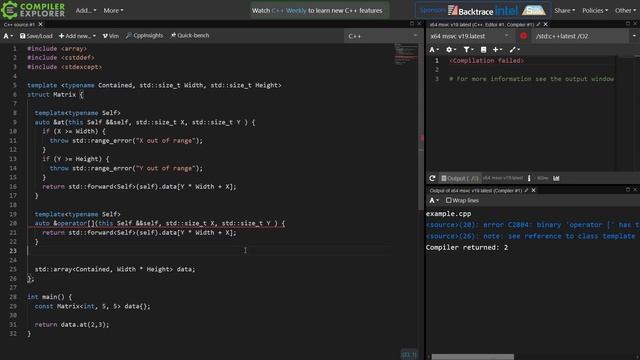Open code in CppInsights
Image resolution: width=640 pixels, height=360 pixels.
pyautogui.click(x=144, y=36)
